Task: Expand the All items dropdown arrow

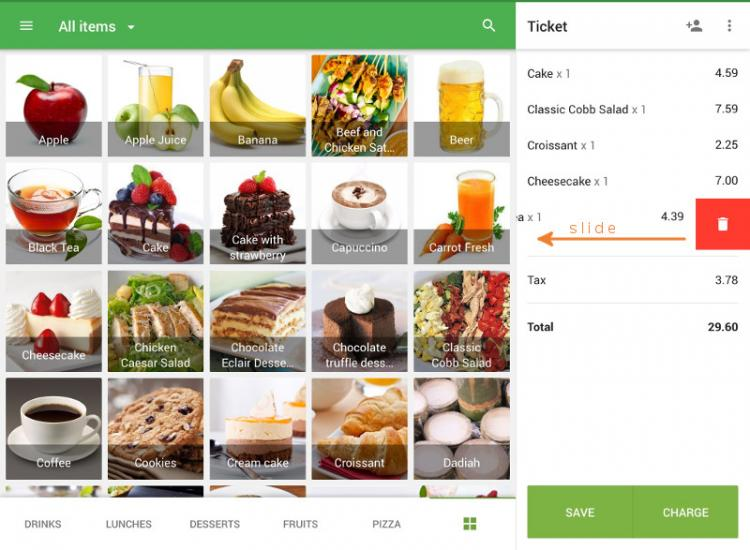Action: point(131,27)
